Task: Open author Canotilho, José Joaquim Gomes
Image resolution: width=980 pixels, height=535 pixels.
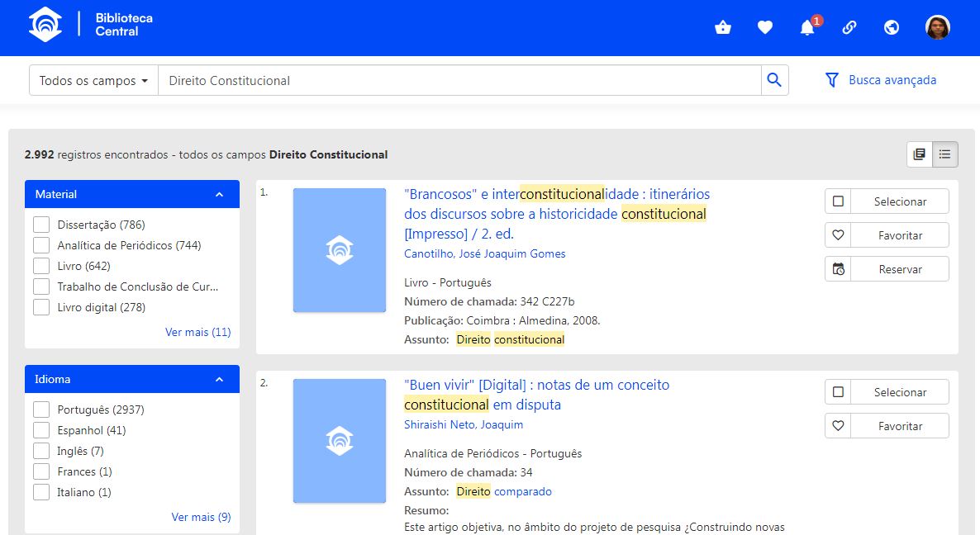Action: [484, 253]
